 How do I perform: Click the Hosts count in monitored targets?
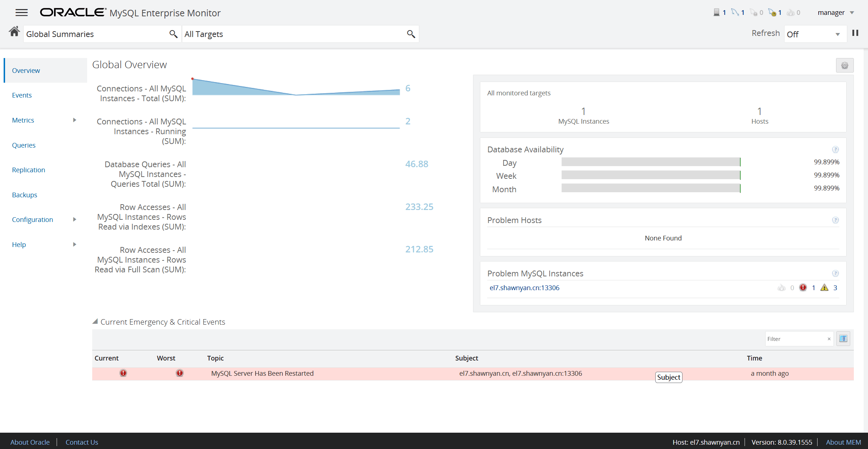click(x=759, y=111)
